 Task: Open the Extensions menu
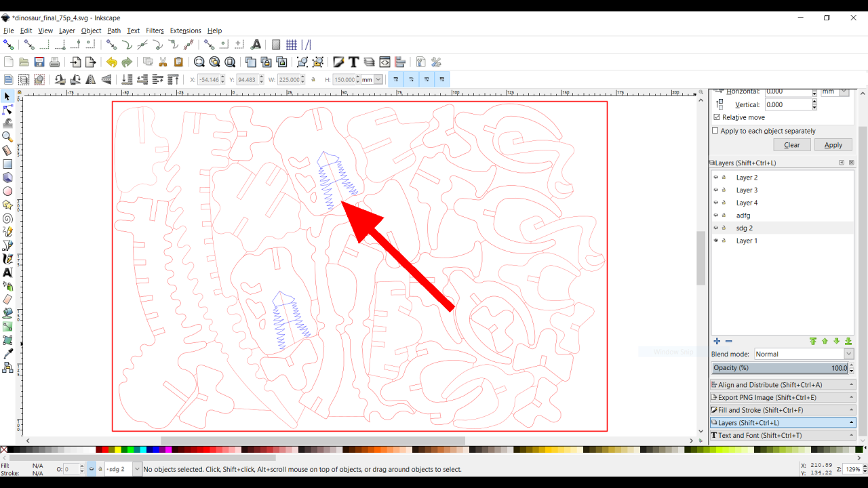[185, 30]
